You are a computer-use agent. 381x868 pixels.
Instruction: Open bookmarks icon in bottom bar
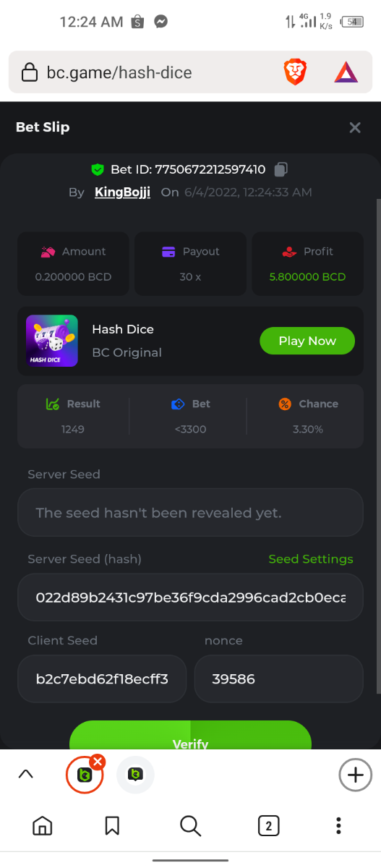click(x=112, y=825)
